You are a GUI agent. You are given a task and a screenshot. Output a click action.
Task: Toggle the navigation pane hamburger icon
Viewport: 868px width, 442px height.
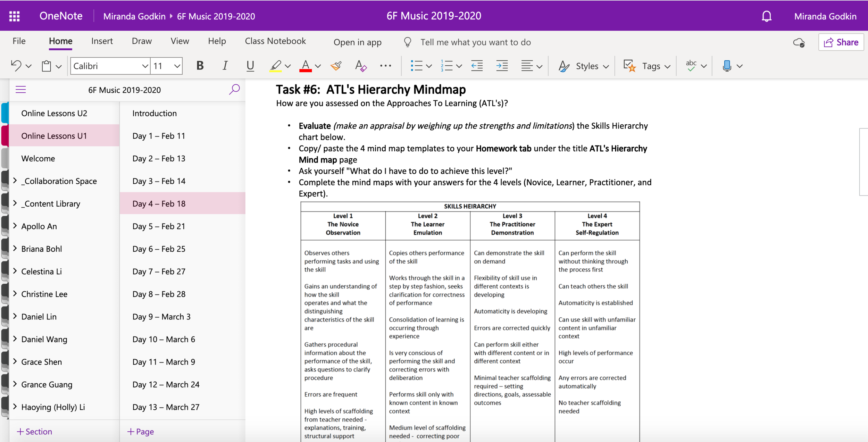[x=21, y=90]
